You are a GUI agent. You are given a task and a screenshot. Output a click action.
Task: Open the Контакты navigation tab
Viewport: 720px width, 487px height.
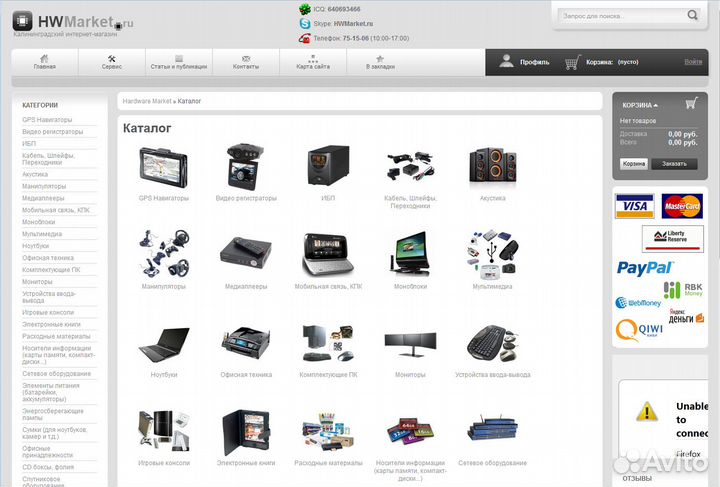[x=246, y=62]
